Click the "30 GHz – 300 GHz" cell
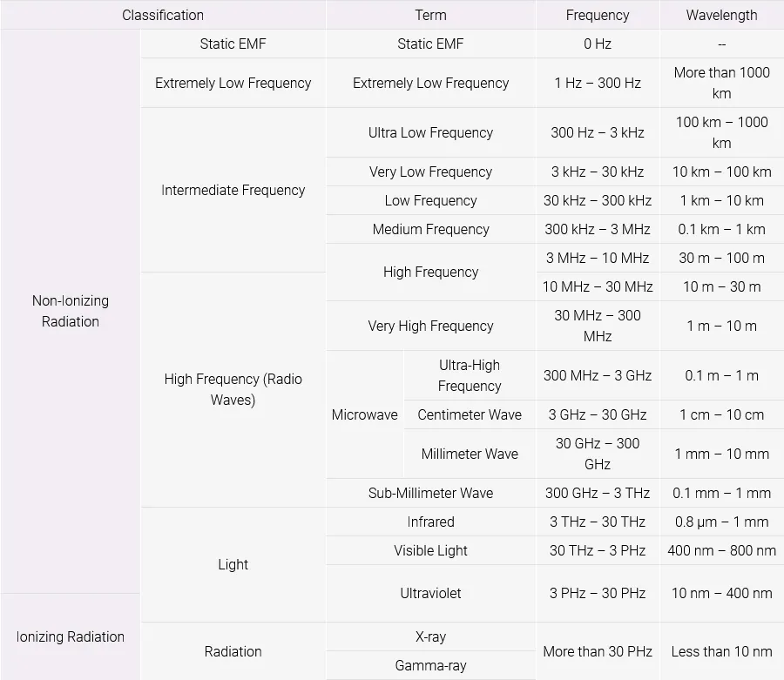This screenshot has width=784, height=680. (598, 454)
